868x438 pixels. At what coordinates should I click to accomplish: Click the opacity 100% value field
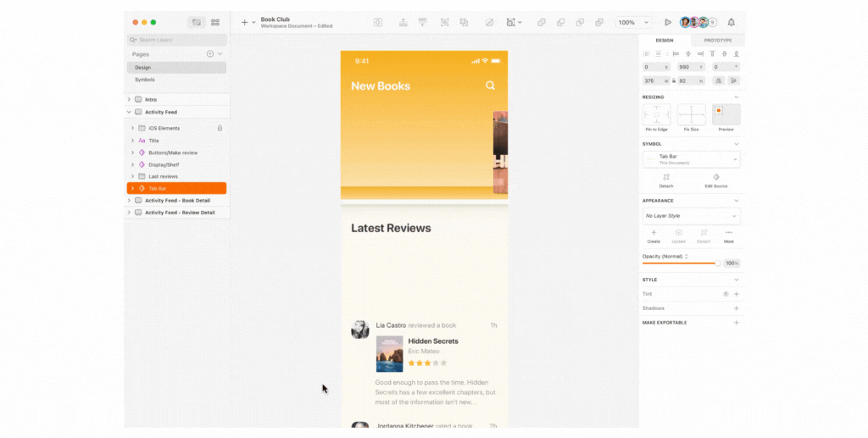point(732,263)
